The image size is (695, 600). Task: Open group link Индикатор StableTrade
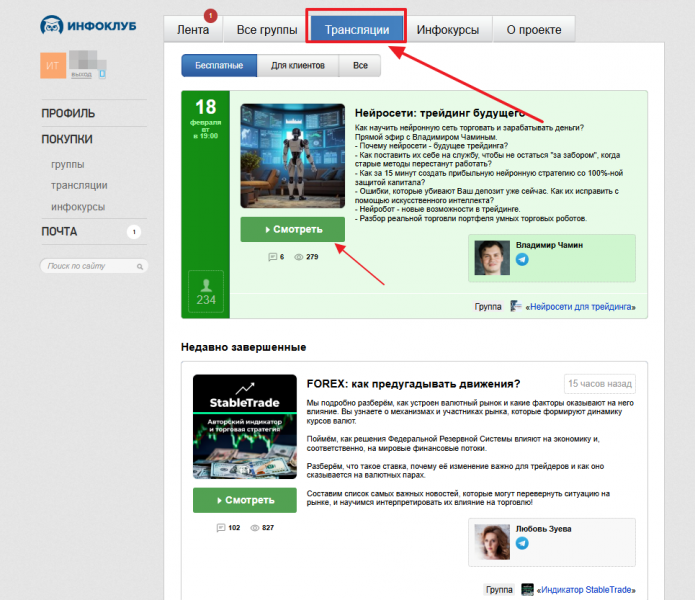pyautogui.click(x=586, y=590)
